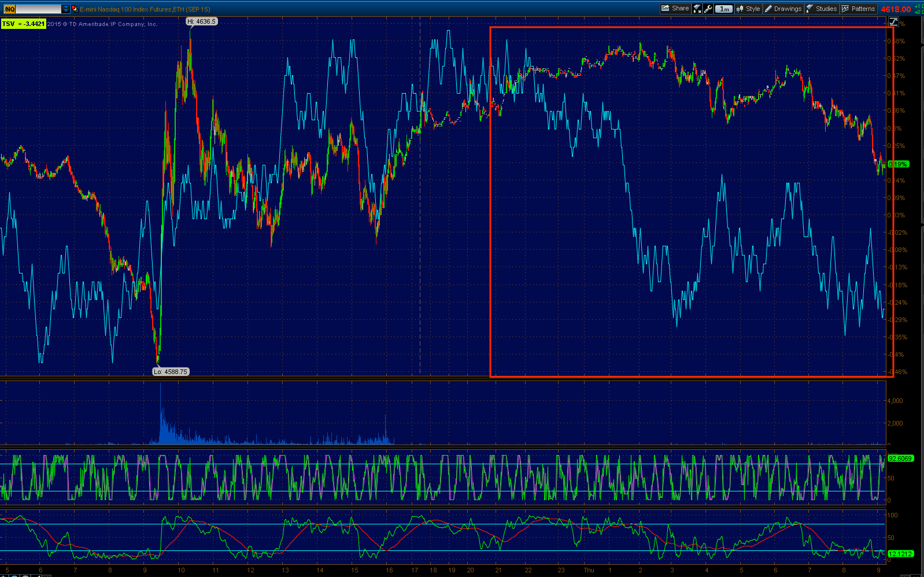924x577 pixels.
Task: Toggle the percent scale curve icon
Action: point(893,22)
